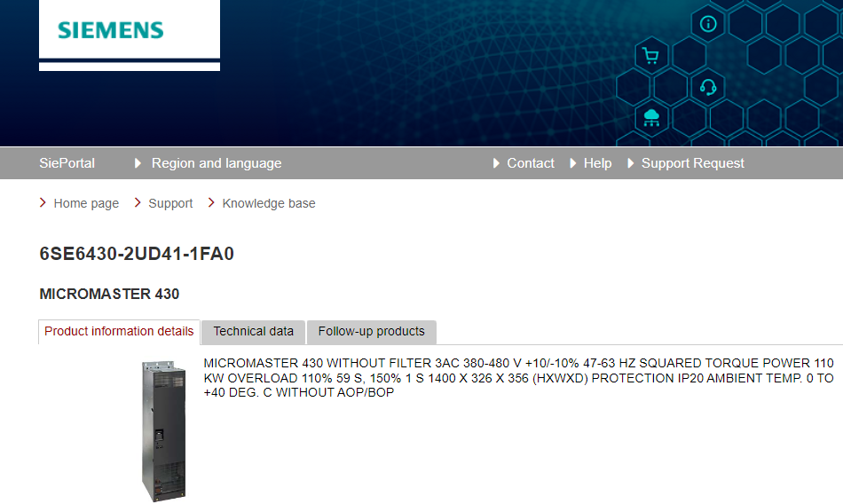
Task: Click the red chevron before Home page
Action: pos(43,203)
